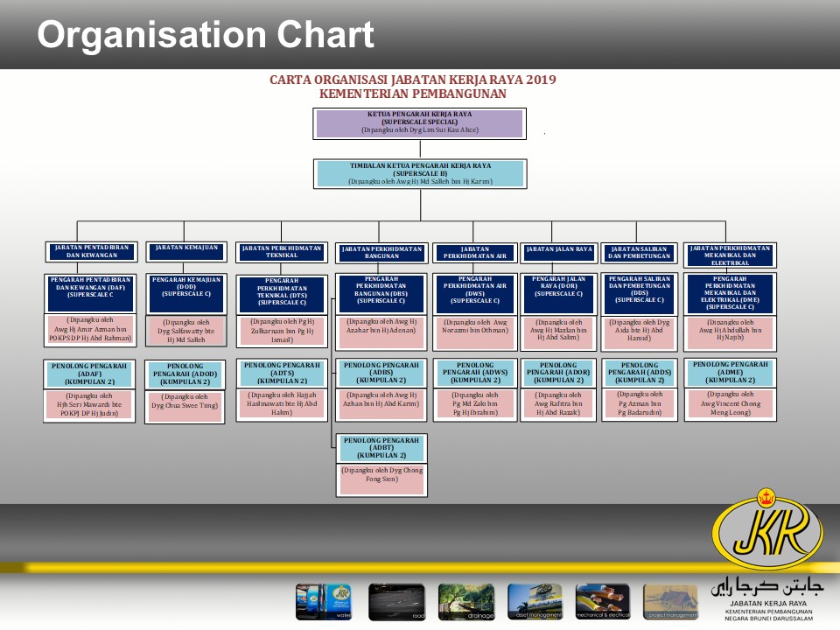Click the Pg Hj Zulkarnain name box
This screenshot has height=630, width=840.
pyautogui.click(x=281, y=331)
